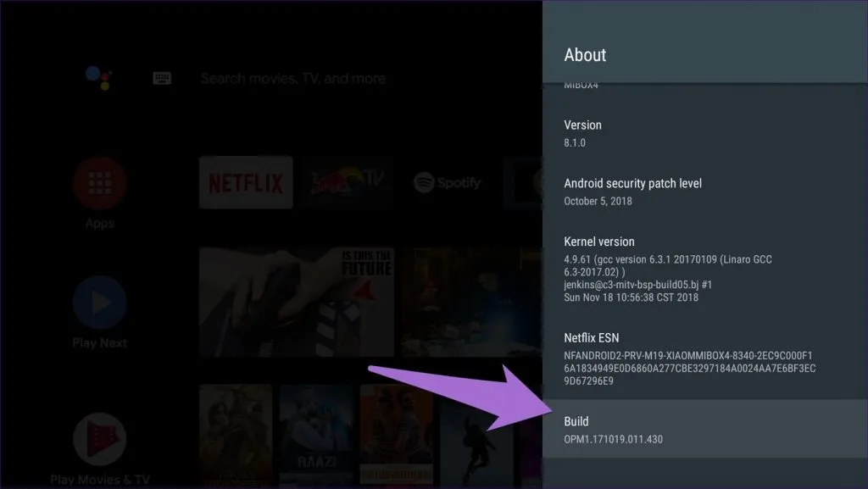
Task: Select the Version 8.1.0 entry
Action: 704,133
